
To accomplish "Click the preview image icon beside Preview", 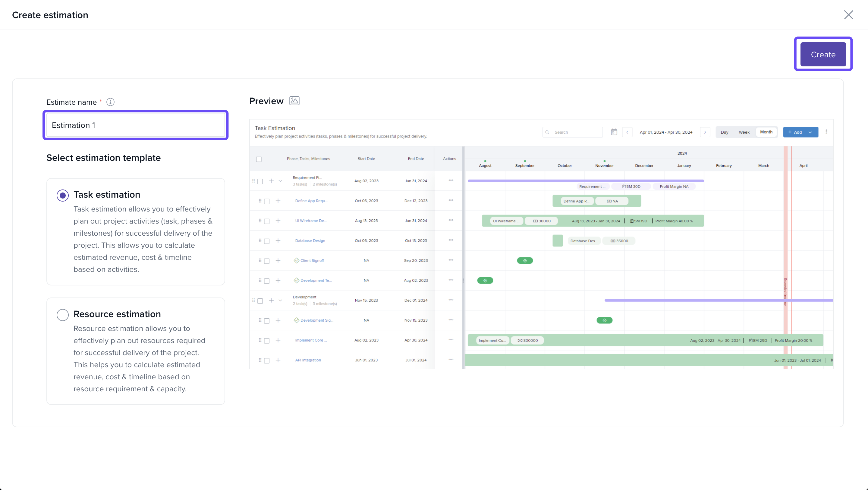I will 294,101.
